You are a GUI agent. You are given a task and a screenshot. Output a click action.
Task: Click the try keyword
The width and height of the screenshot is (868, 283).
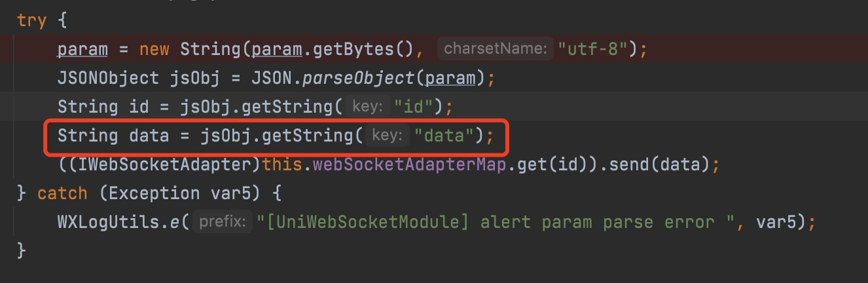click(31, 20)
